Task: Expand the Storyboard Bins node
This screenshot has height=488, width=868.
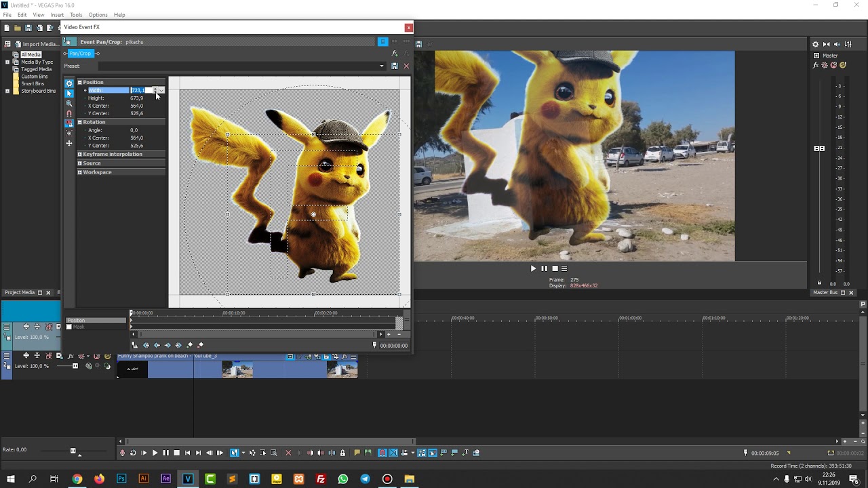Action: tap(7, 91)
